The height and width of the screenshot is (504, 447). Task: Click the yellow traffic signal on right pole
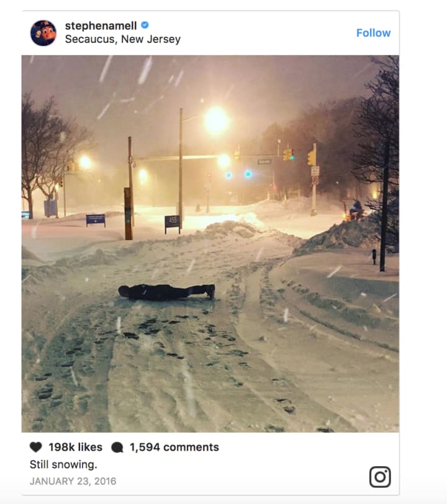pyautogui.click(x=310, y=158)
